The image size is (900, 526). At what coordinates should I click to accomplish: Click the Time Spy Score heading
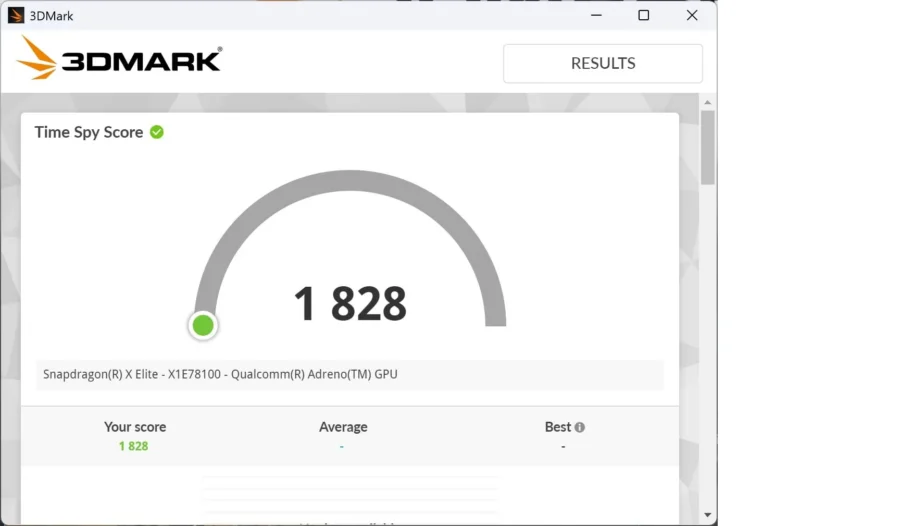pyautogui.click(x=89, y=132)
